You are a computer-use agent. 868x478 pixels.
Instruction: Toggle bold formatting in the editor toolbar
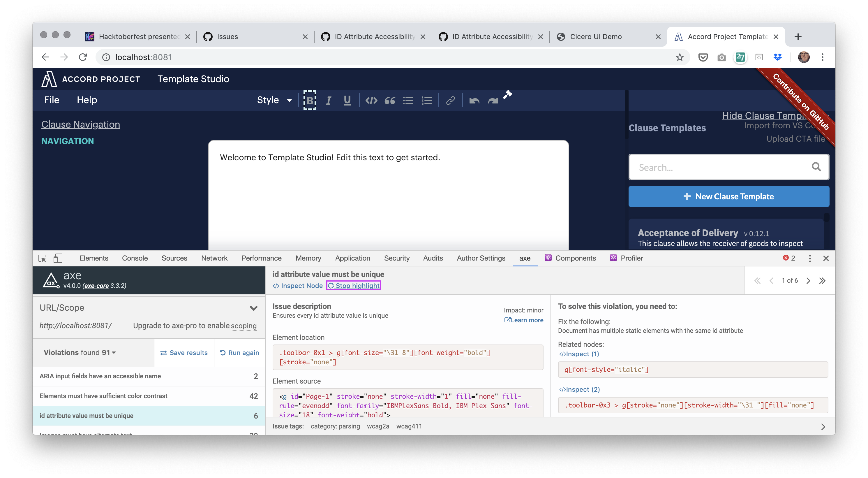(x=310, y=100)
